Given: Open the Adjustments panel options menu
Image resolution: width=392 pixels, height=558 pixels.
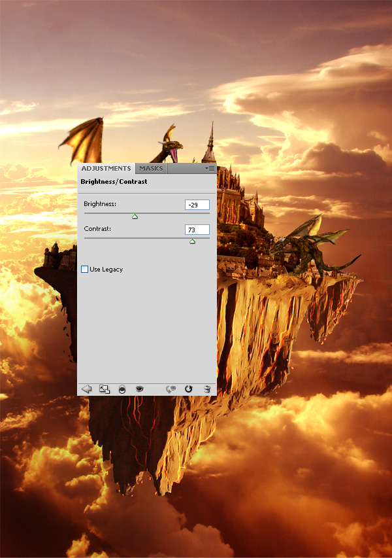Looking at the screenshot, I should [x=210, y=168].
